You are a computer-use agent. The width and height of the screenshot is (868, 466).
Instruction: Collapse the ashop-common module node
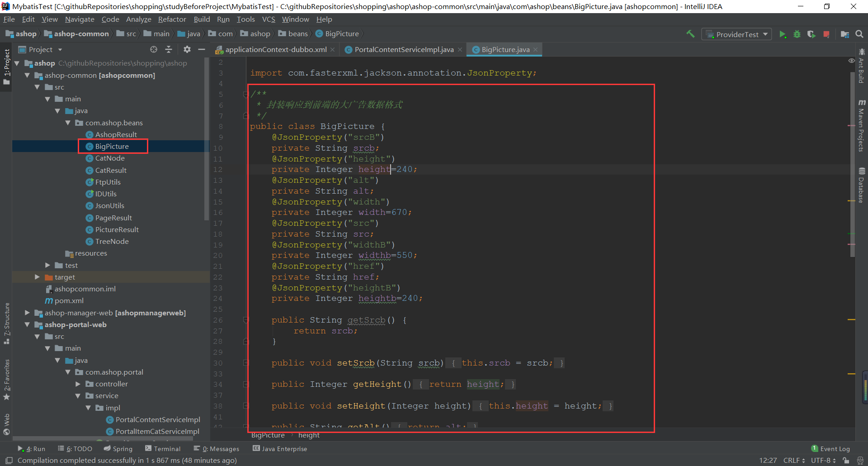tap(27, 75)
